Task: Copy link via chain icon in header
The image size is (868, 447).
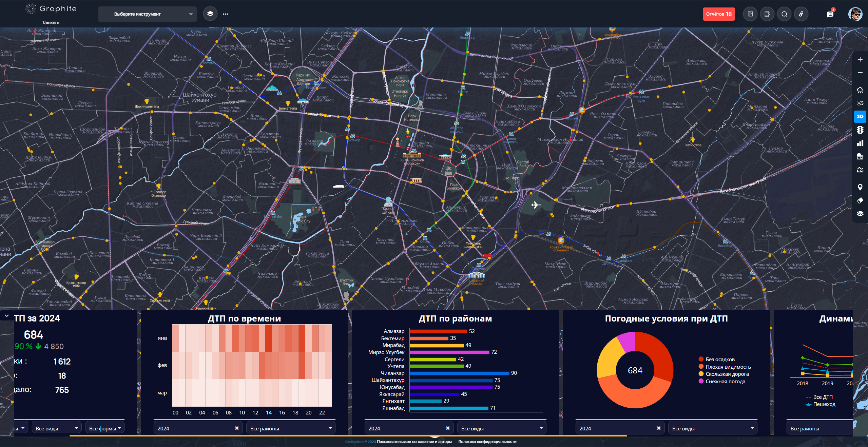Action: pos(801,14)
